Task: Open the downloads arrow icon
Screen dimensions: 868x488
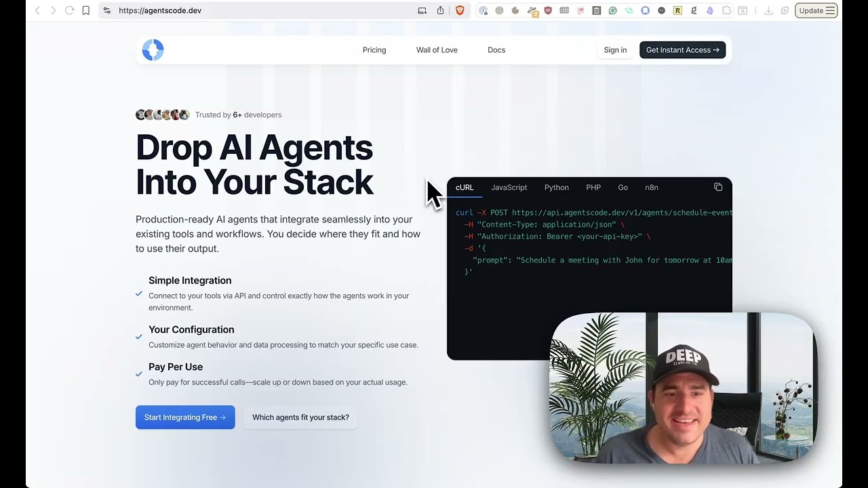Action: (768, 10)
